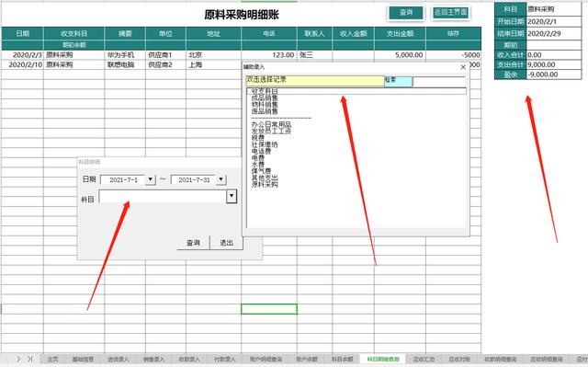
Task: Select 其他支出 in the list
Action: [265, 178]
